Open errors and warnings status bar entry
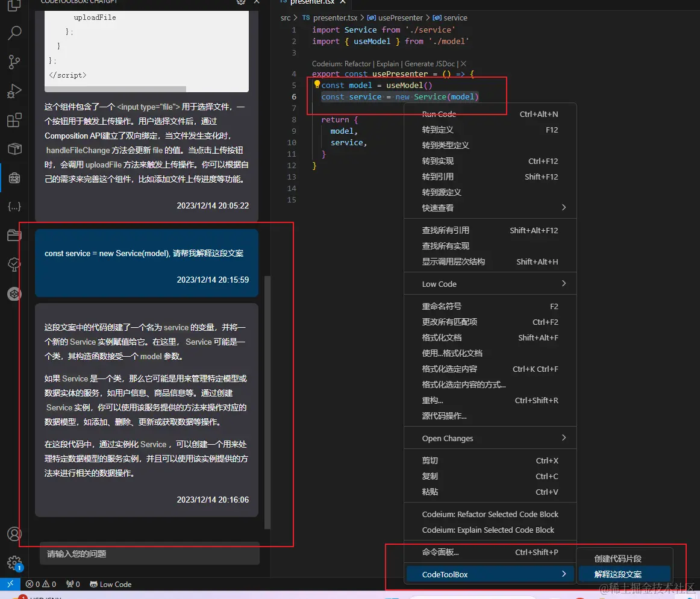The height and width of the screenshot is (599, 700). (40, 584)
